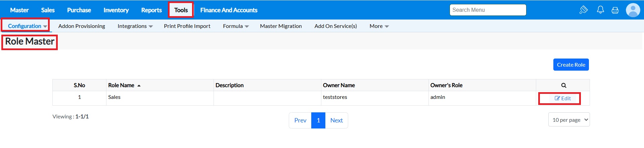Screen dimensions: 644x148
Task: Change the 10 per page selector
Action: point(569,120)
